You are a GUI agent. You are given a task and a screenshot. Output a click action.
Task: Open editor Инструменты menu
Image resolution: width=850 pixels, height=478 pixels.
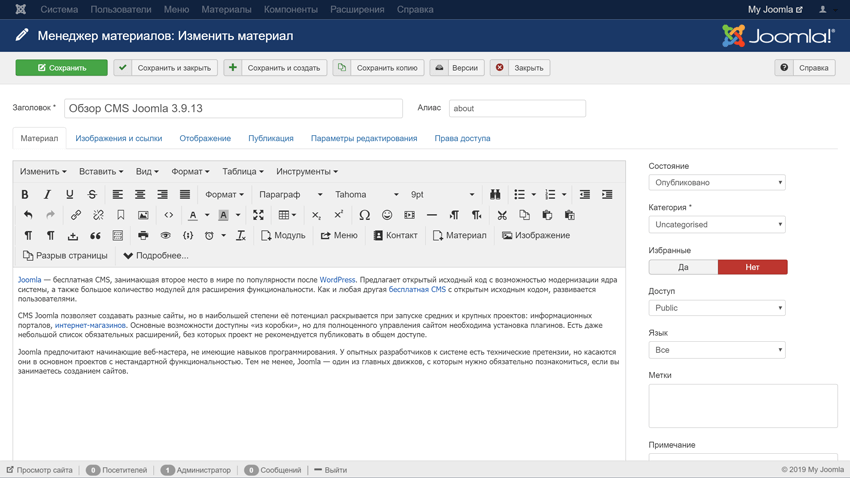click(307, 171)
